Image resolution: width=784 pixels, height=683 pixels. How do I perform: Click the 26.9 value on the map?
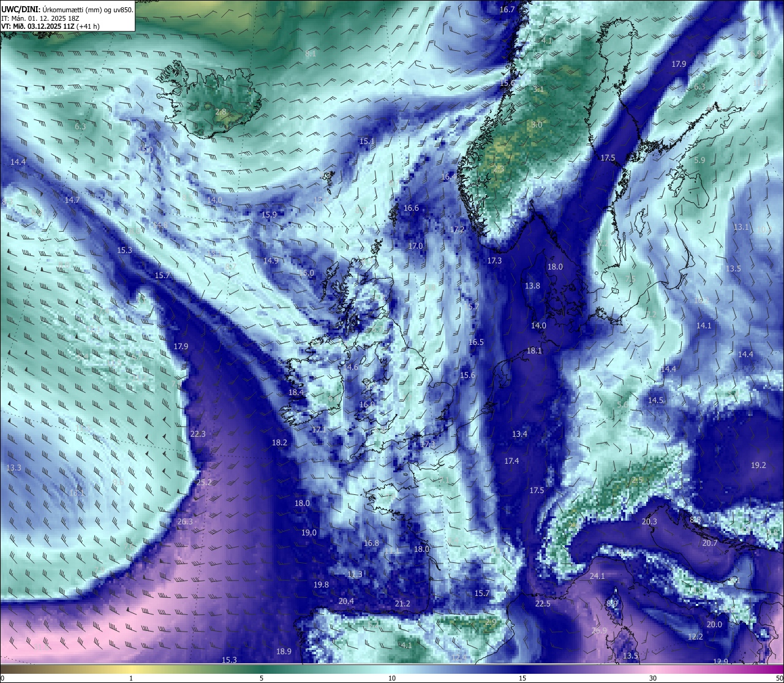[599, 631]
